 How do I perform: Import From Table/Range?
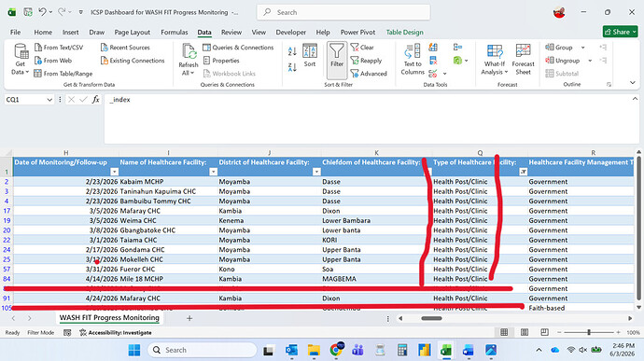[x=63, y=74]
